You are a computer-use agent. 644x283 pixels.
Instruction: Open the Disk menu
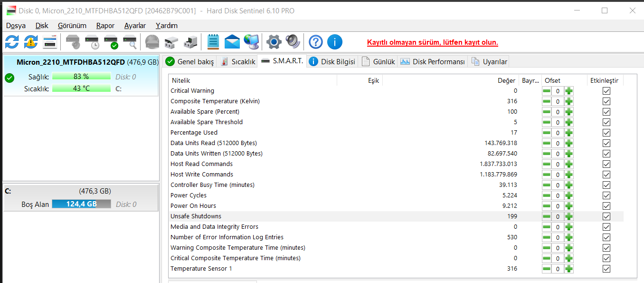click(x=42, y=26)
